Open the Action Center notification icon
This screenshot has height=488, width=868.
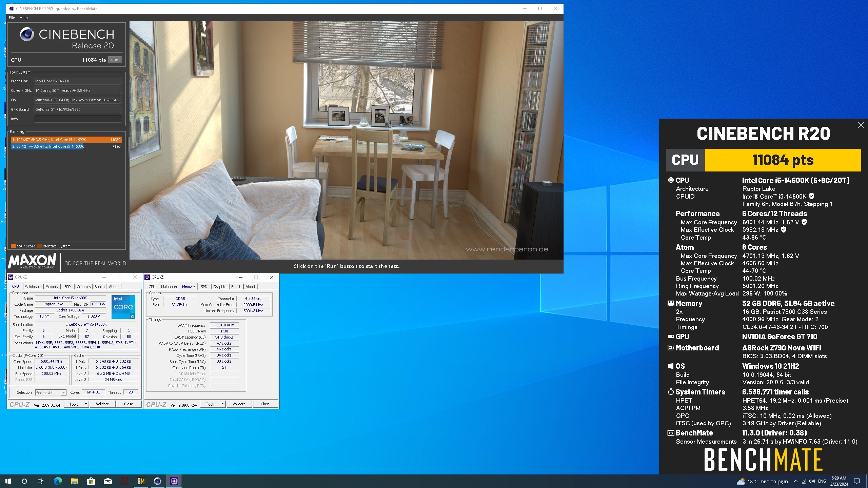click(x=857, y=481)
